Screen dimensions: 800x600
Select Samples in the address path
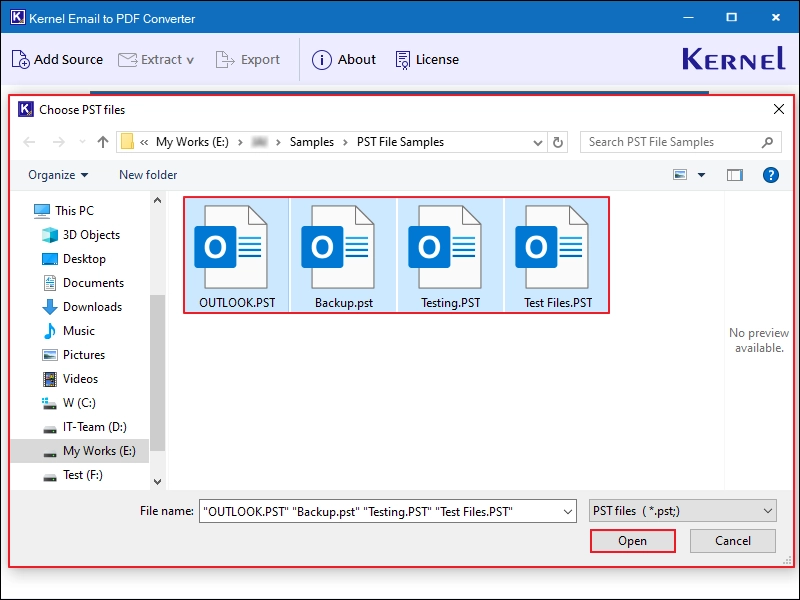tap(312, 142)
